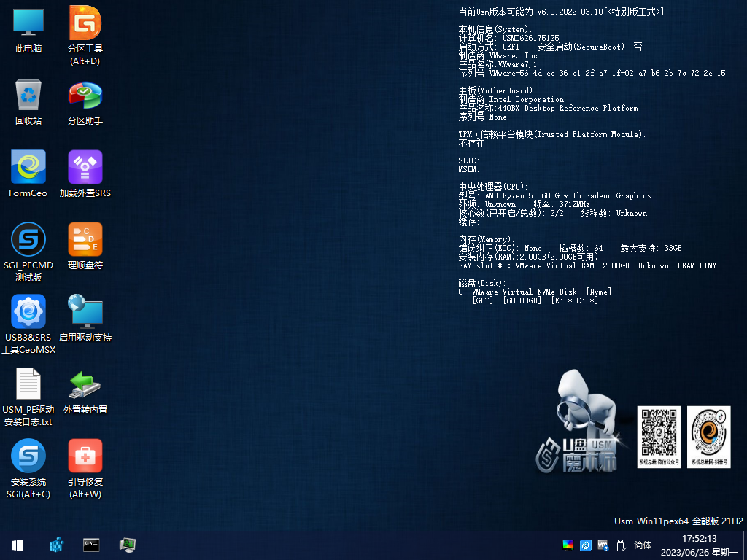Select the 外置转内置 desktop icon
This screenshot has width=747, height=560.
(x=85, y=391)
